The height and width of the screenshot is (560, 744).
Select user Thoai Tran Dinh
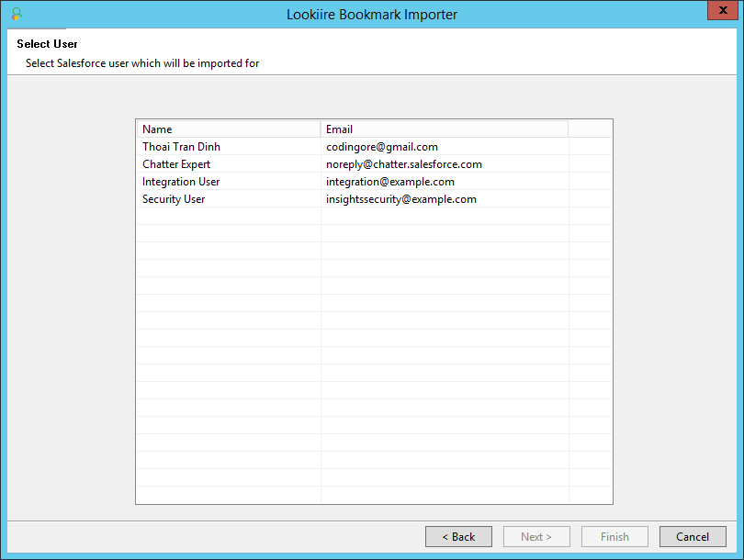tap(181, 147)
